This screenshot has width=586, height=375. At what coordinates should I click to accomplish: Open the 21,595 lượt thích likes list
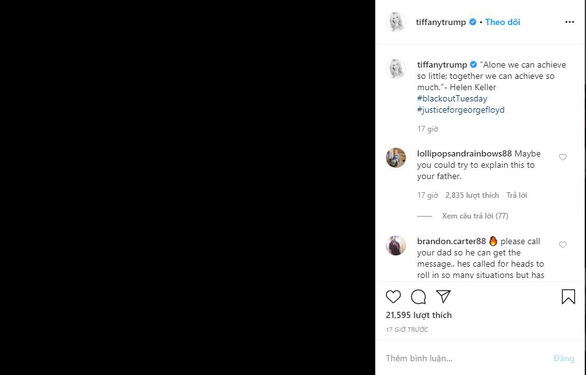tap(419, 315)
